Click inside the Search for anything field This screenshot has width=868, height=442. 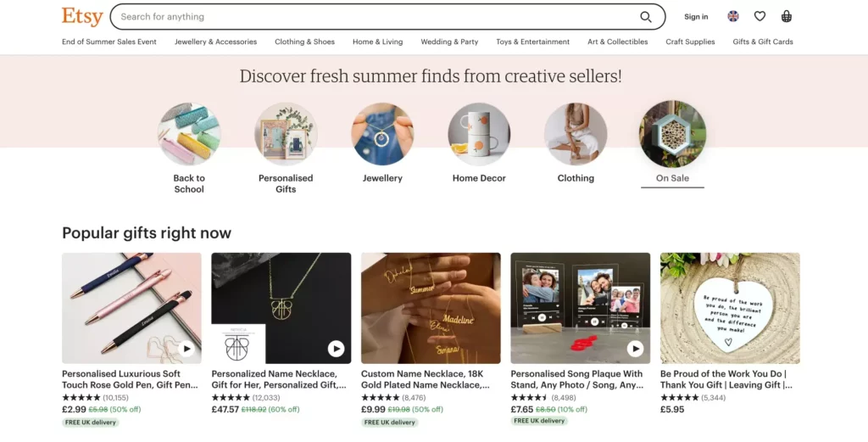373,17
